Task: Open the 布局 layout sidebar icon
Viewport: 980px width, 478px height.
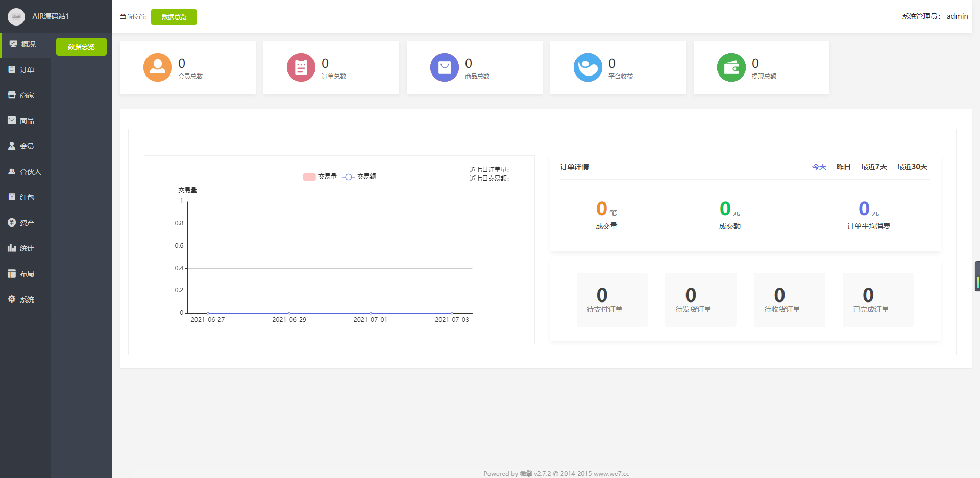Action: coord(12,273)
